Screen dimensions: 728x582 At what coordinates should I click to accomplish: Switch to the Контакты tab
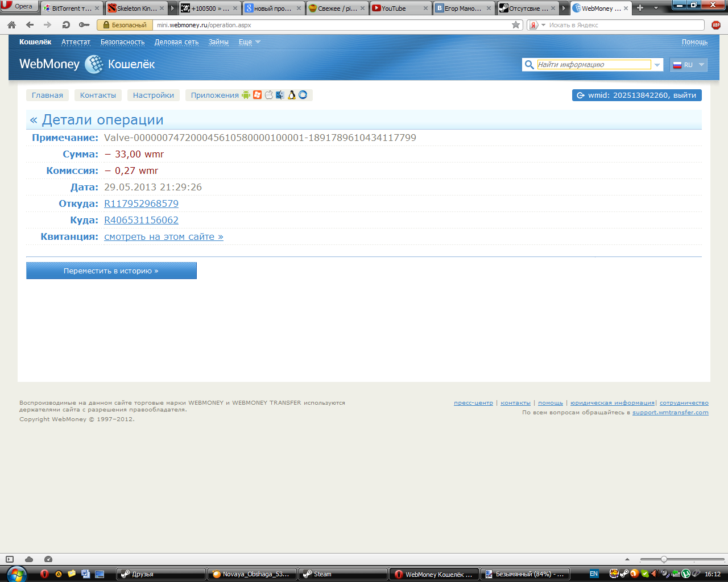point(98,95)
